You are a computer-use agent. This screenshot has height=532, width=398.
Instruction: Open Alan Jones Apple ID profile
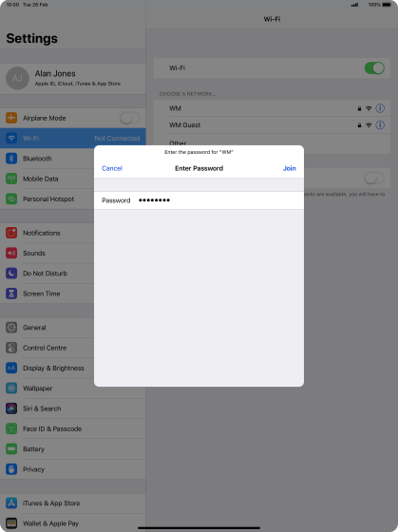(x=73, y=78)
